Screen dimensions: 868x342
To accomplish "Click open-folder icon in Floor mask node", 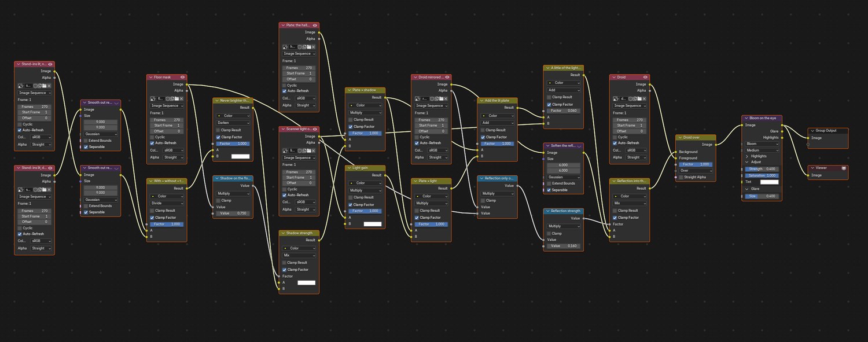I will [x=176, y=99].
